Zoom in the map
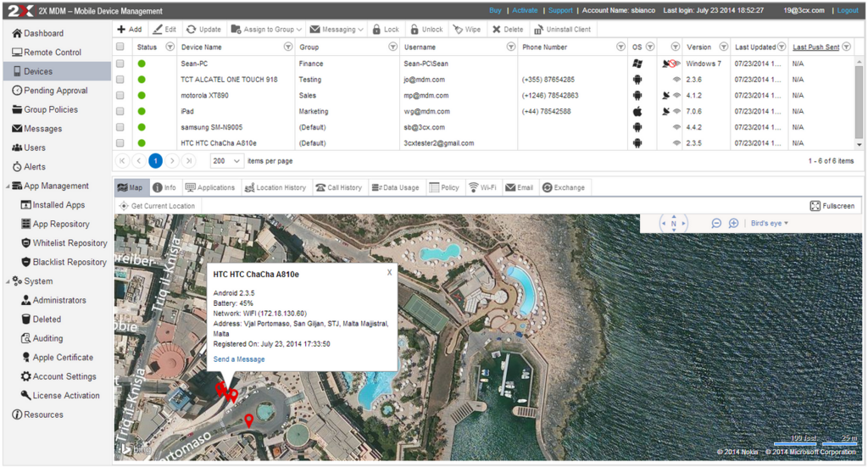This screenshot has width=868, height=467. tap(733, 224)
